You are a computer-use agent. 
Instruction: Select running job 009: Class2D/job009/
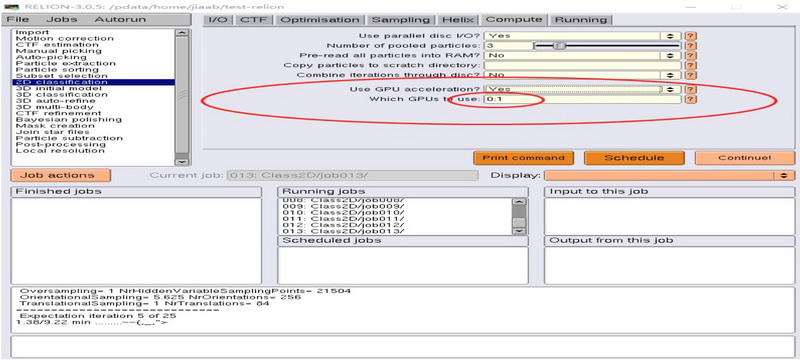tap(394, 206)
